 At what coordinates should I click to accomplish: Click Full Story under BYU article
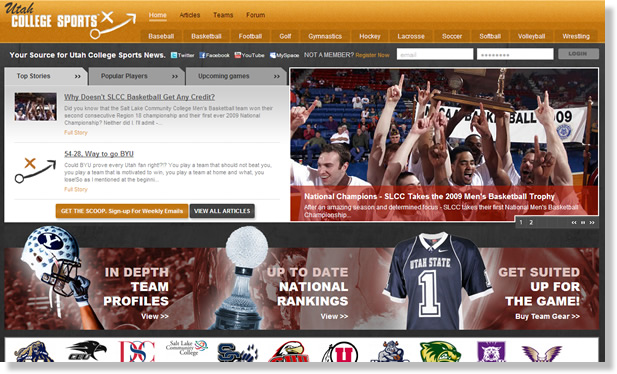[x=76, y=189]
